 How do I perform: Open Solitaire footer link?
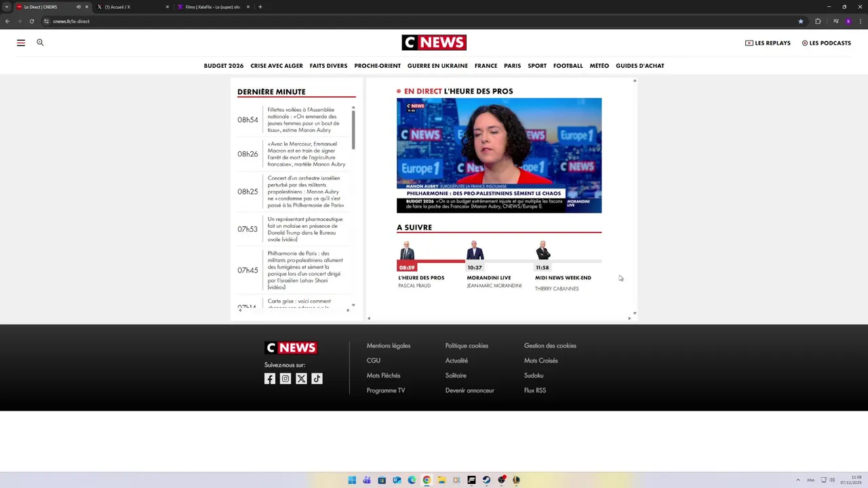456,375
